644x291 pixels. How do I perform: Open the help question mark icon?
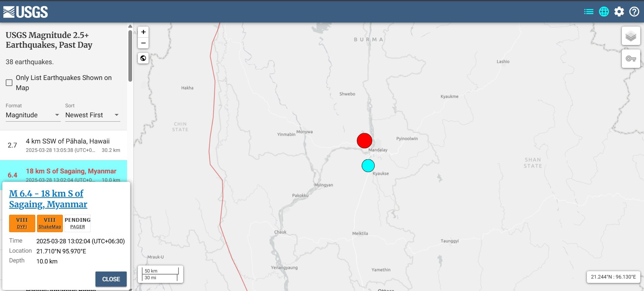634,12
